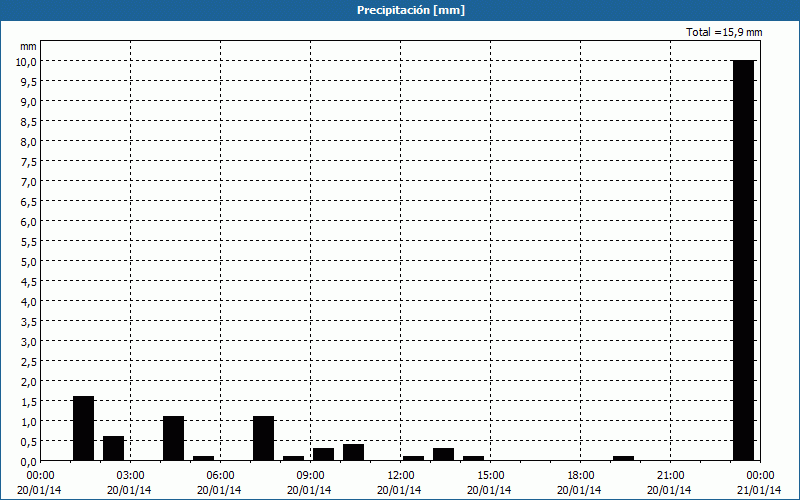Pick the '1,0' y-axis label

pyautogui.click(x=29, y=421)
